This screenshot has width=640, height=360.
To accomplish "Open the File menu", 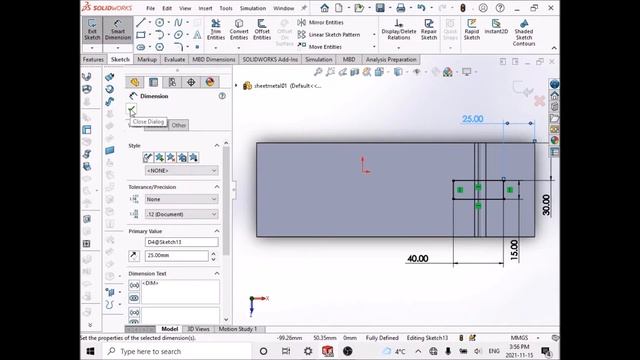I will [x=151, y=8].
